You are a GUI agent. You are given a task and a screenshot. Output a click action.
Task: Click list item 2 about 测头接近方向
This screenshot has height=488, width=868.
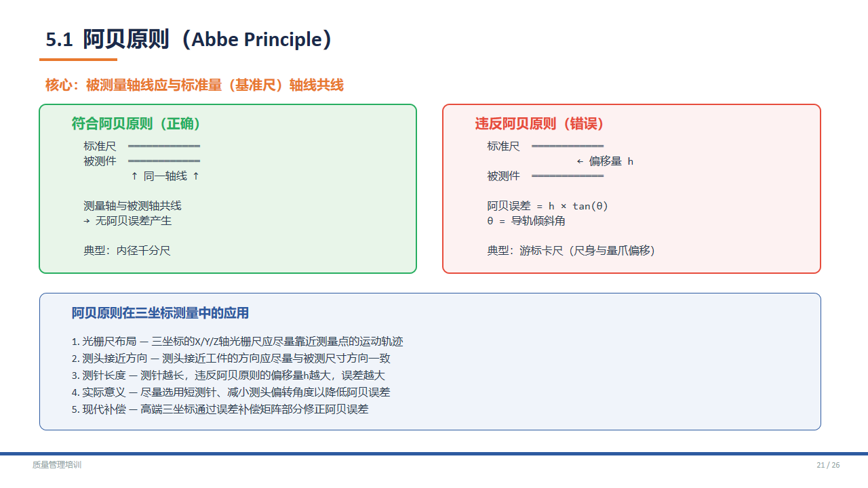(x=231, y=359)
